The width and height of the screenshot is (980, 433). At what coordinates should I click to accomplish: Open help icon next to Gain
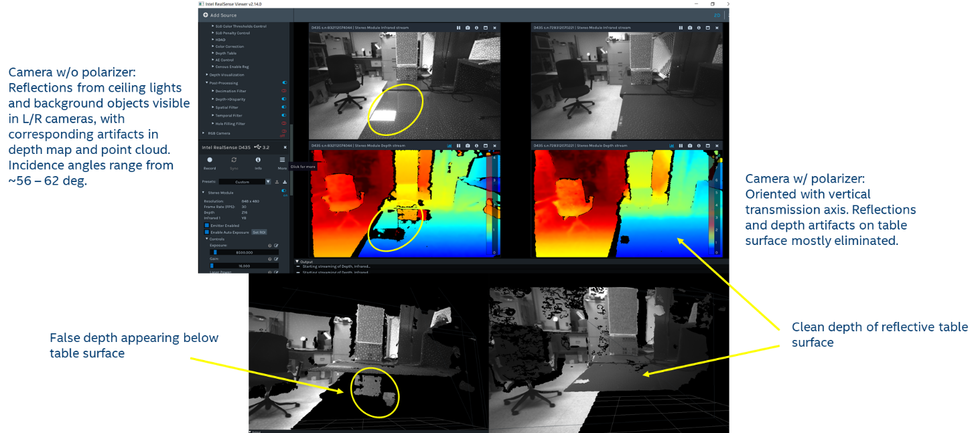pos(270,259)
